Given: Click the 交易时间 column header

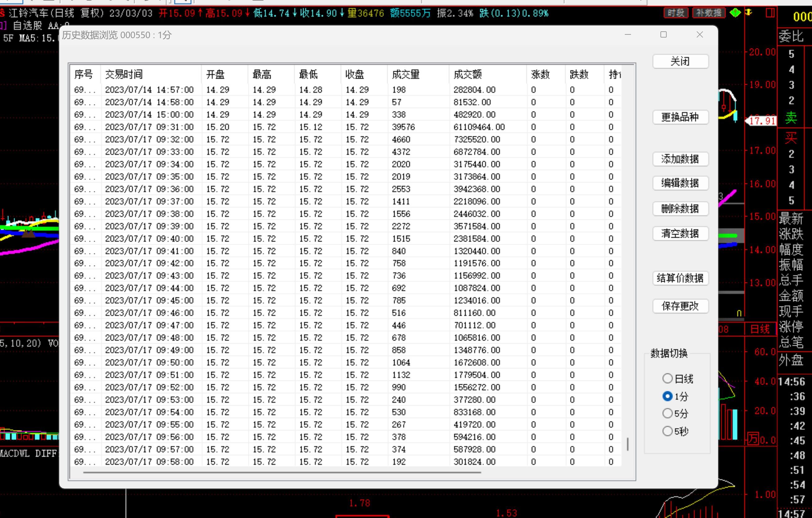Looking at the screenshot, I should (124, 74).
